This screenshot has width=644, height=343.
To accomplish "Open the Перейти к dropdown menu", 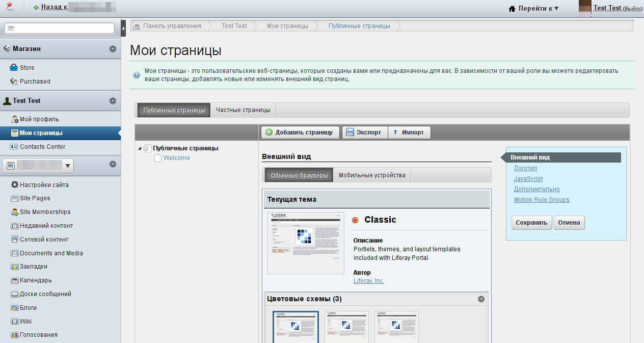I will pyautogui.click(x=534, y=8).
